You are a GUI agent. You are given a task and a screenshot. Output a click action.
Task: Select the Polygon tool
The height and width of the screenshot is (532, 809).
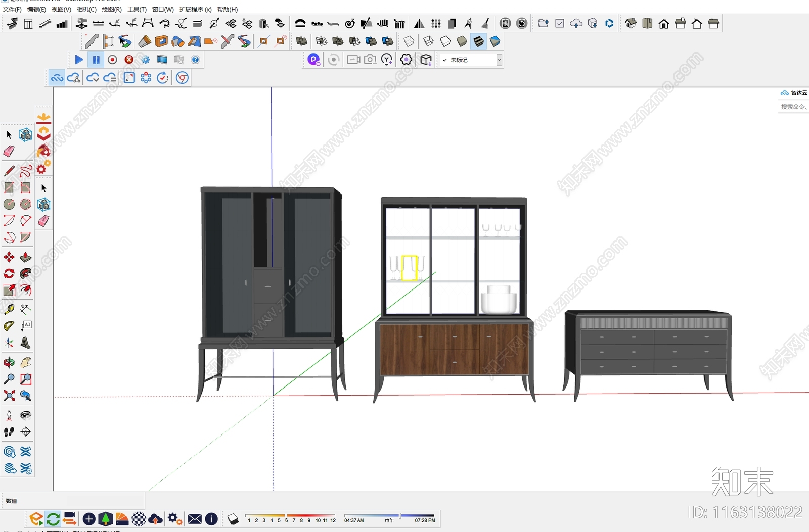pos(25,204)
